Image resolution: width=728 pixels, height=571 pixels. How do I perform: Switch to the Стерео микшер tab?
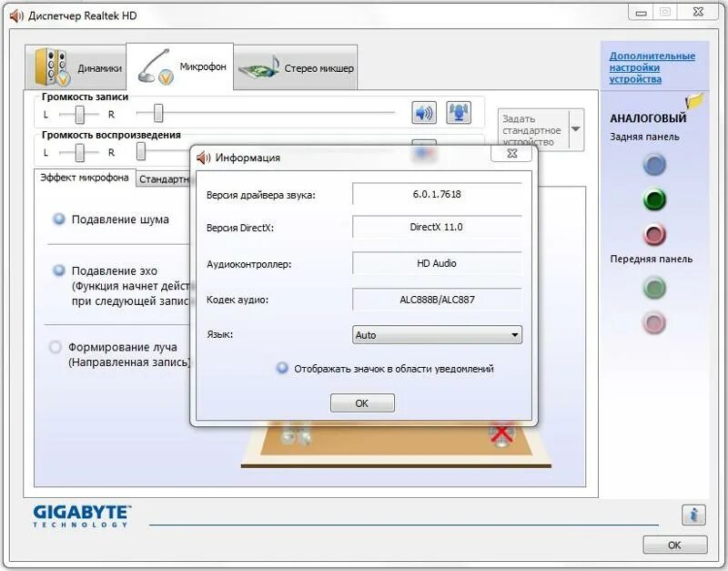[296, 67]
